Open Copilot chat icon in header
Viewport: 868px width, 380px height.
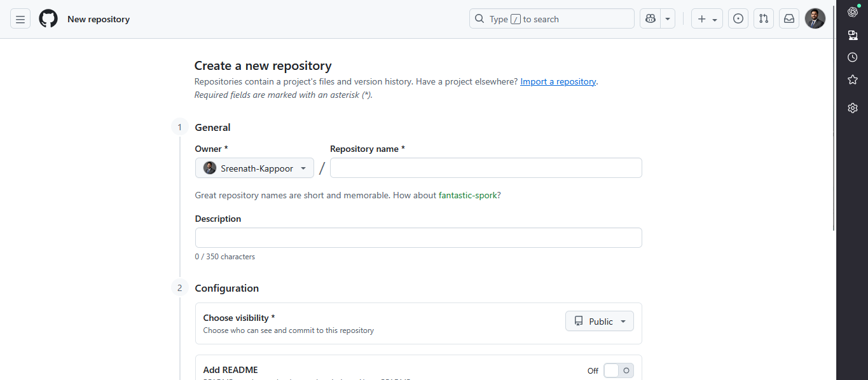651,19
